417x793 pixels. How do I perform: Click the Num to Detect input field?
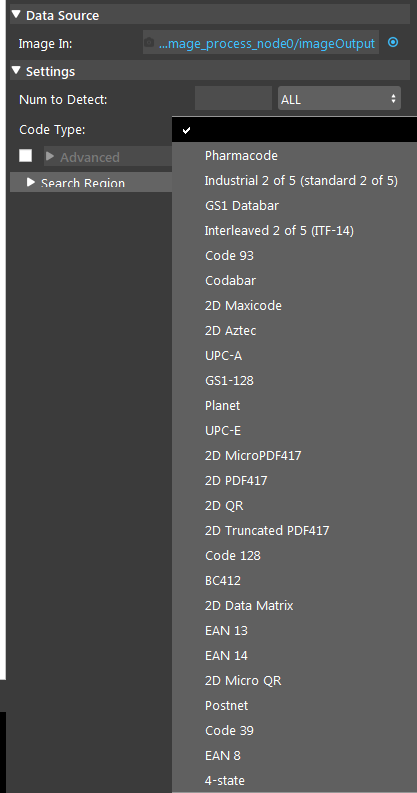click(x=234, y=99)
